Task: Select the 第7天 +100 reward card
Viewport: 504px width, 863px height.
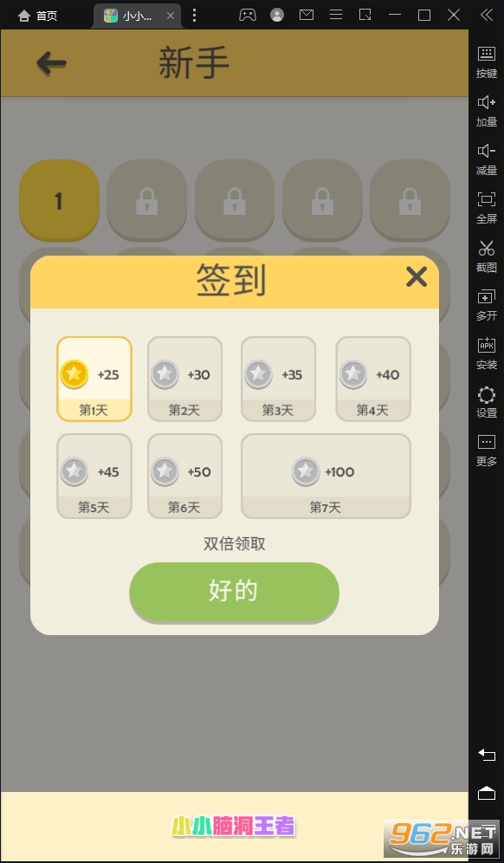Action: coord(326,476)
